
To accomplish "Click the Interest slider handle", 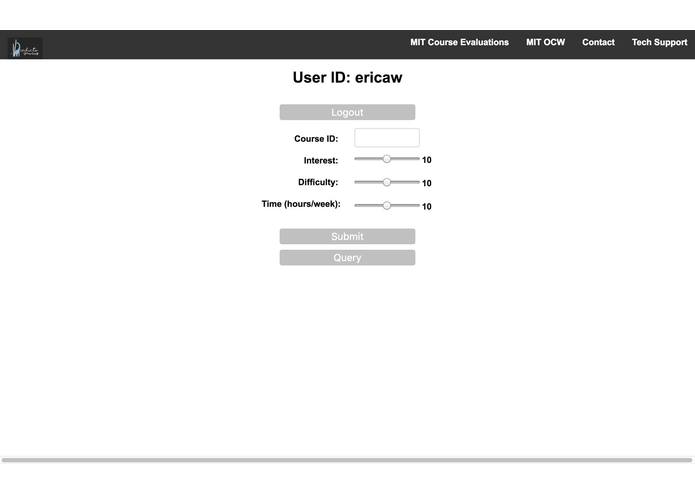I will (387, 159).
